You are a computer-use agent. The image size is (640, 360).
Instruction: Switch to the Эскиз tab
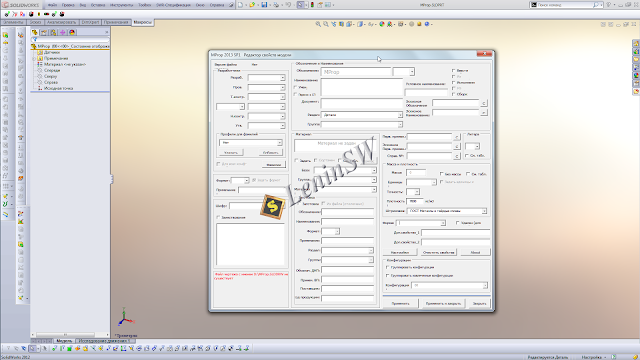[36, 22]
